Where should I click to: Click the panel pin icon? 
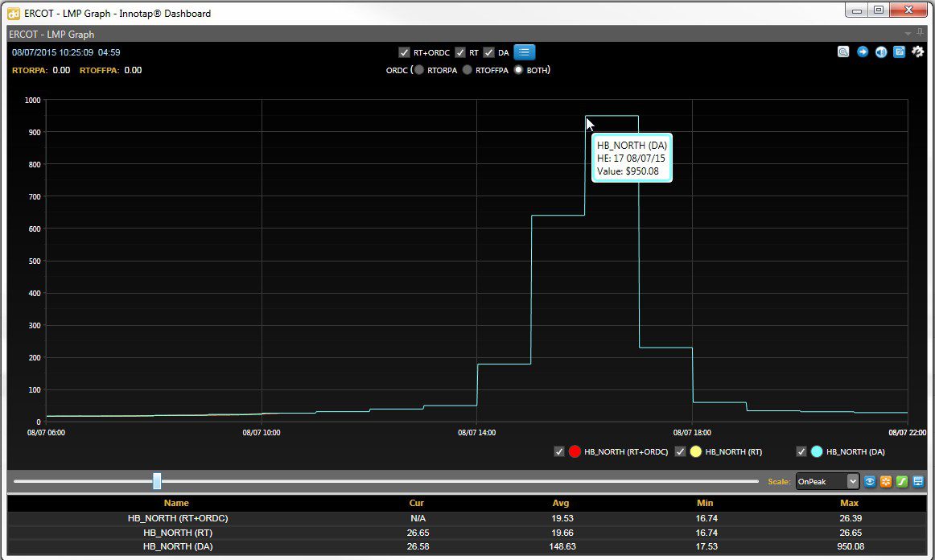point(920,34)
